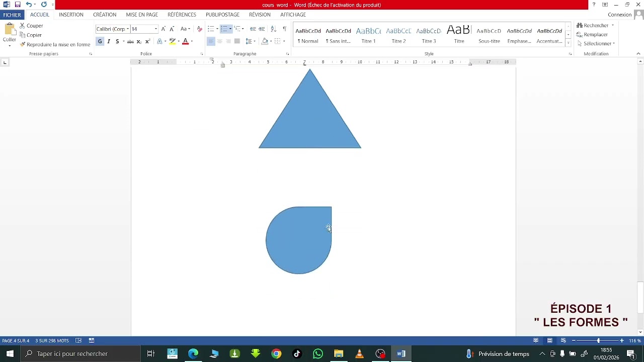This screenshot has width=644, height=362.
Task: Increase the font size with the larger A icon
Action: coord(164,29)
